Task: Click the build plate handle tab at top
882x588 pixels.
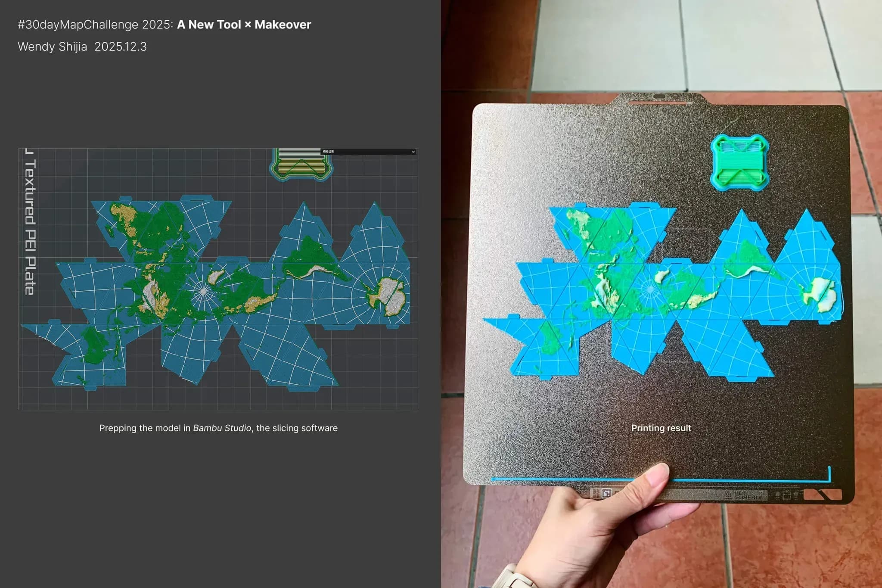Action: click(x=659, y=99)
